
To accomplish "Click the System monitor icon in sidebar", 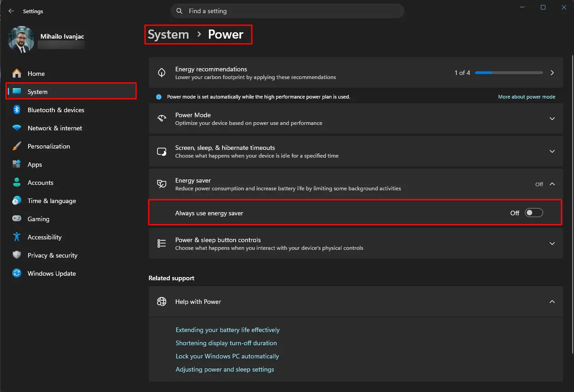I will [17, 92].
